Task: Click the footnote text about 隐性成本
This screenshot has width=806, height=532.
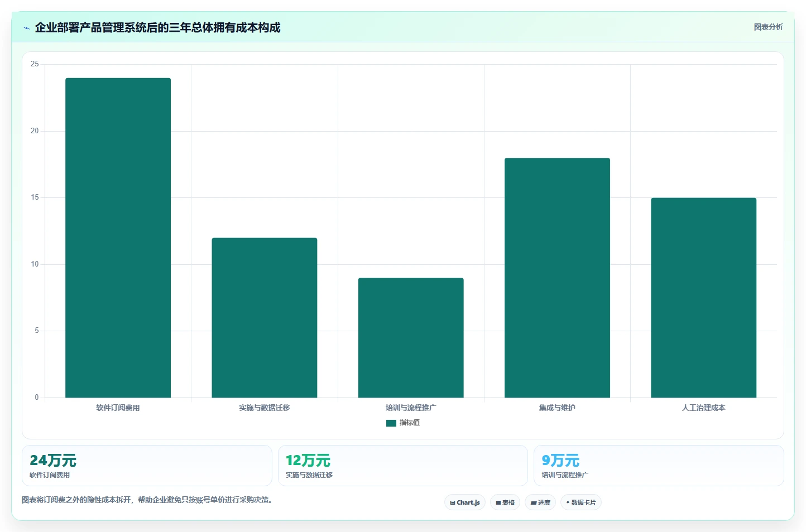Action: [x=148, y=500]
